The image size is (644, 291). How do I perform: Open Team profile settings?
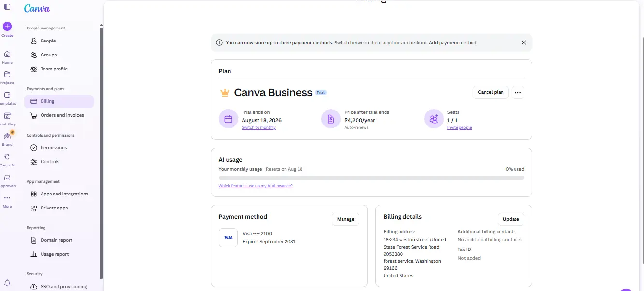(59, 69)
